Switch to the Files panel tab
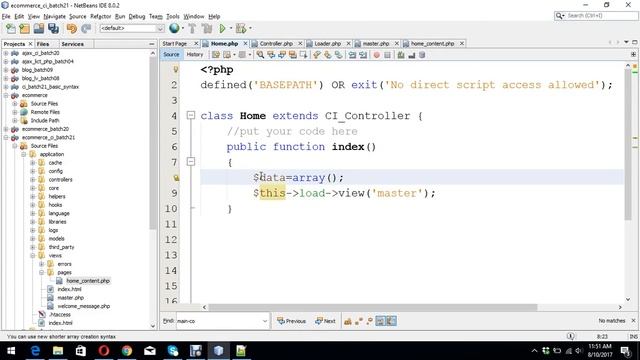The height and width of the screenshot is (360, 640). coord(42,44)
